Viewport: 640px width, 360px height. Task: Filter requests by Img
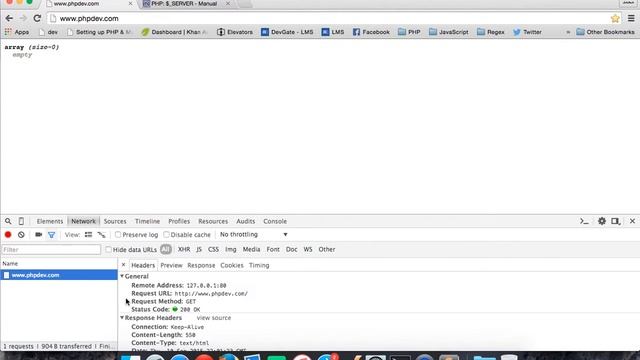(231, 249)
